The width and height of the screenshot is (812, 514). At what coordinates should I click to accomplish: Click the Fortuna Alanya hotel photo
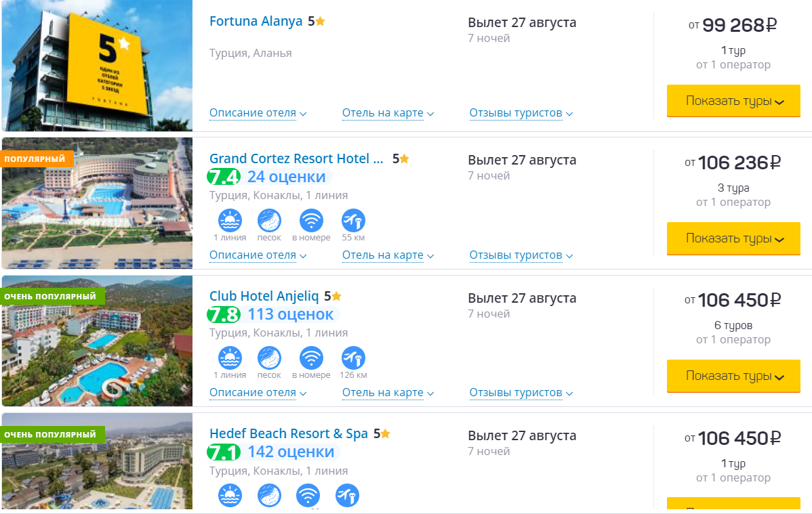click(96, 66)
